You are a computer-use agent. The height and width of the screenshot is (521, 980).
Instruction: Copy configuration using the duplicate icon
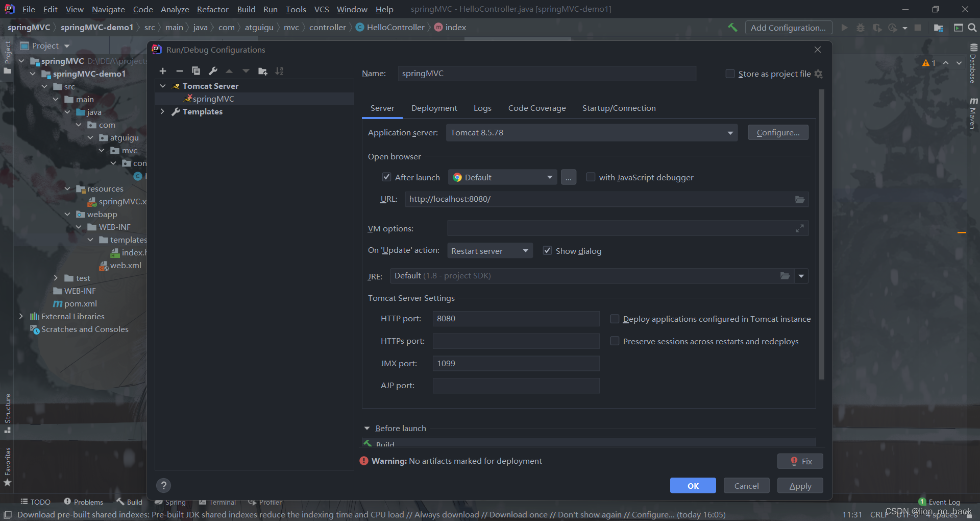coord(196,71)
